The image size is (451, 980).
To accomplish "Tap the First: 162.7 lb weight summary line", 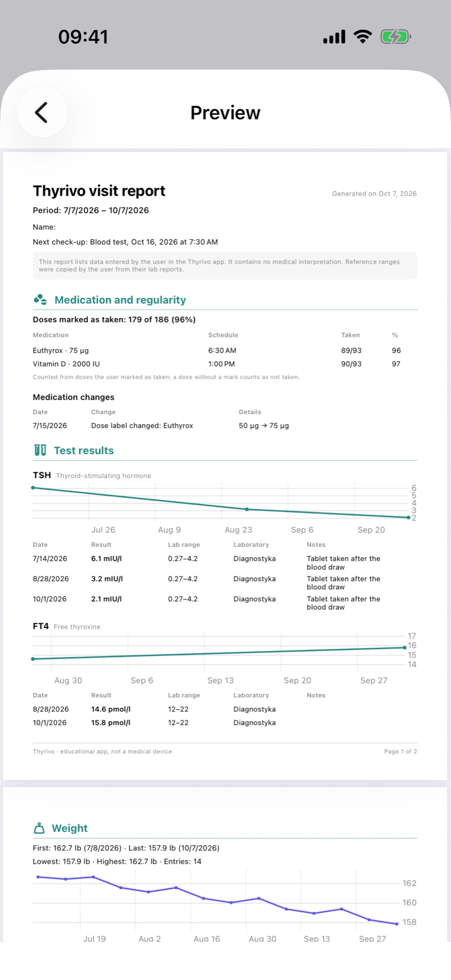I will click(x=126, y=848).
